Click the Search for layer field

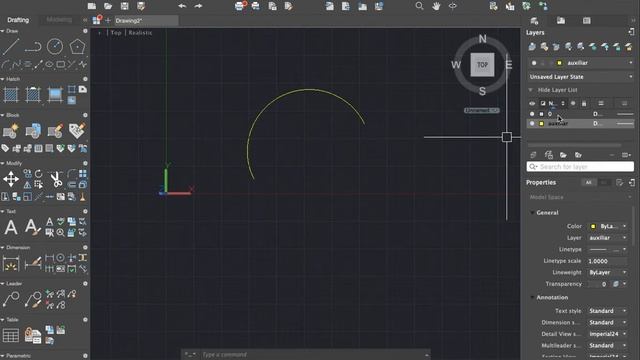pos(580,167)
